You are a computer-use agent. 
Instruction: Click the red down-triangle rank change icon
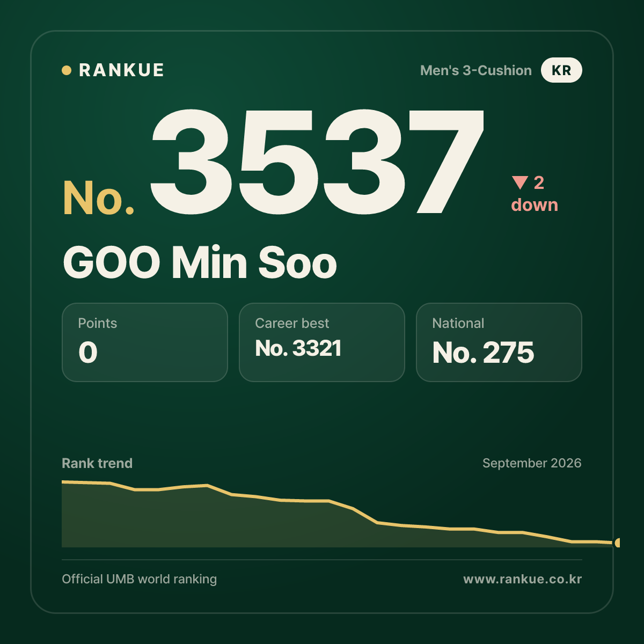[520, 182]
